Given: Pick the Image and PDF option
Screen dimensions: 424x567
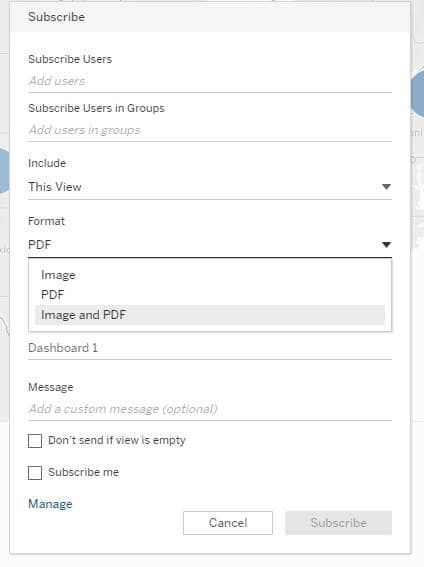Looking at the screenshot, I should [210, 315].
